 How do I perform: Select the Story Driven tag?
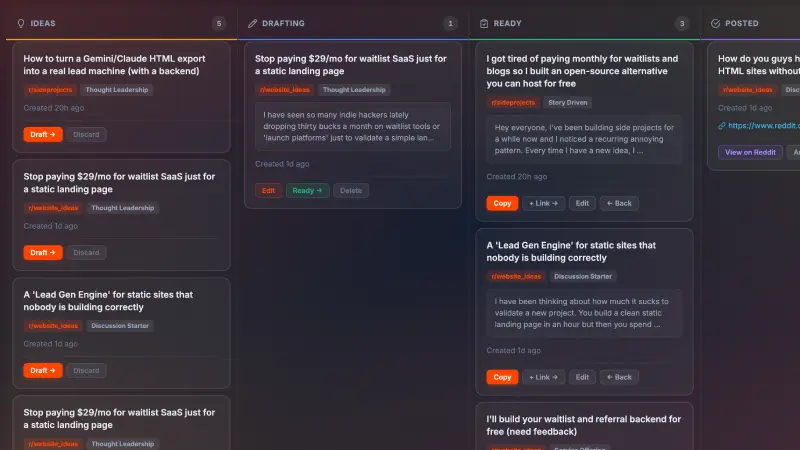click(567, 102)
